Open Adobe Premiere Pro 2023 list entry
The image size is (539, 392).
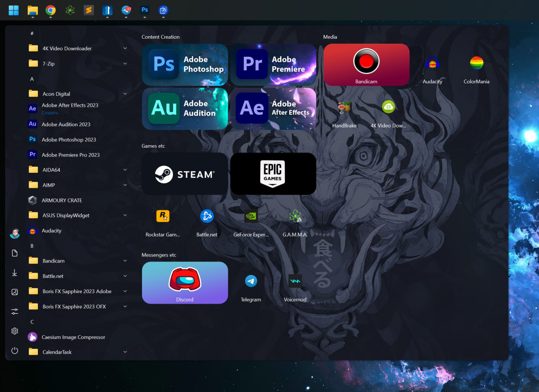78,155
